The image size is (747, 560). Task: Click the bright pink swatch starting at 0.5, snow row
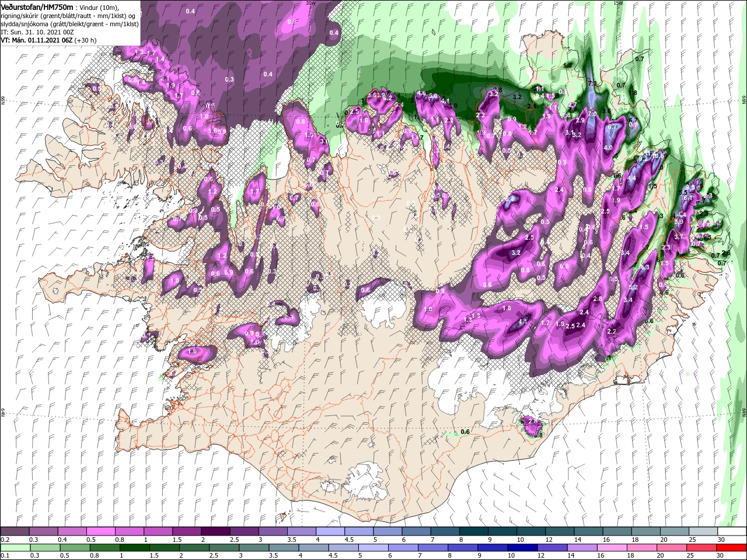pyautogui.click(x=101, y=531)
